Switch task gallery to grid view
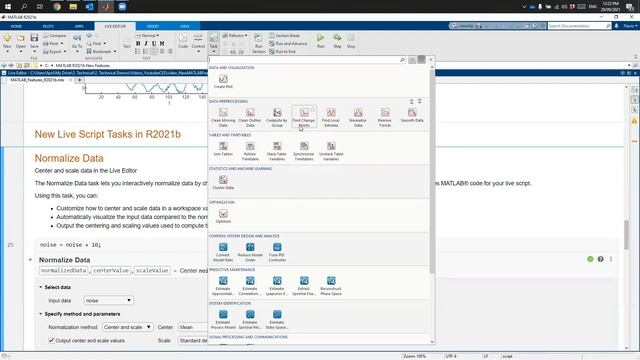 (x=421, y=60)
